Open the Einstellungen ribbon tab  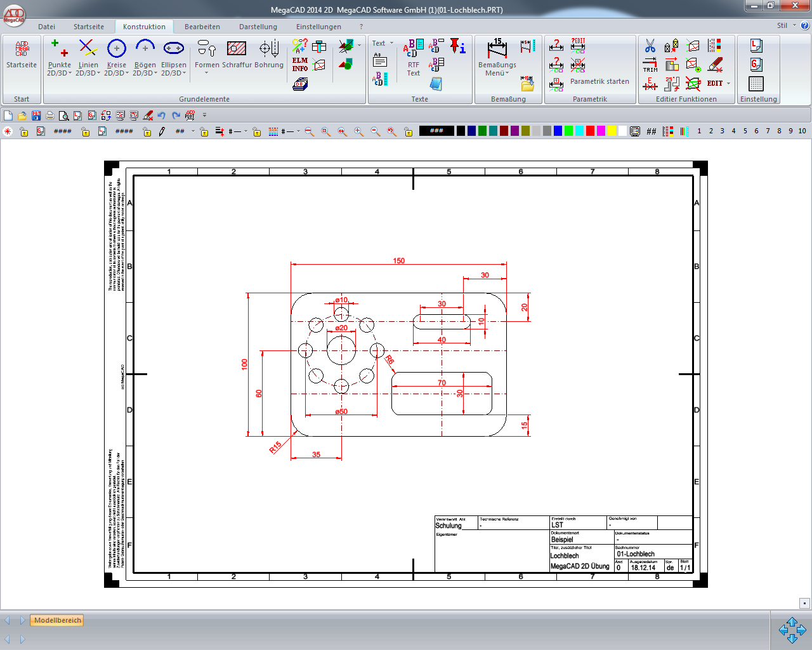[x=318, y=27]
